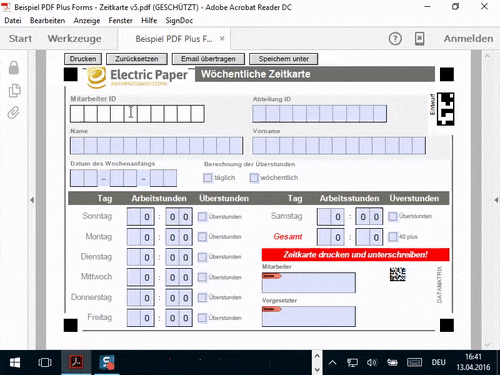The height and width of the screenshot is (375, 500).
Task: Click the Mitarbeiter signature field flag
Action: 272,276
